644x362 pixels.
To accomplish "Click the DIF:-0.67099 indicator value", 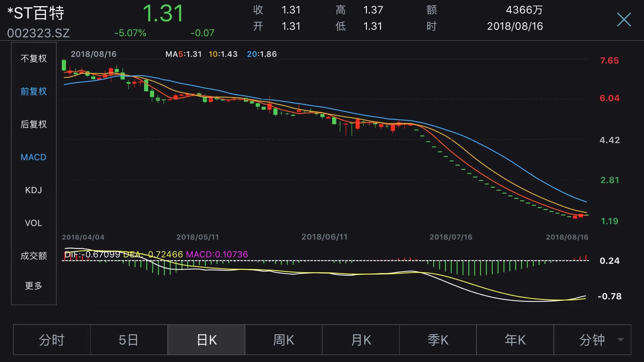I will click(x=92, y=254).
